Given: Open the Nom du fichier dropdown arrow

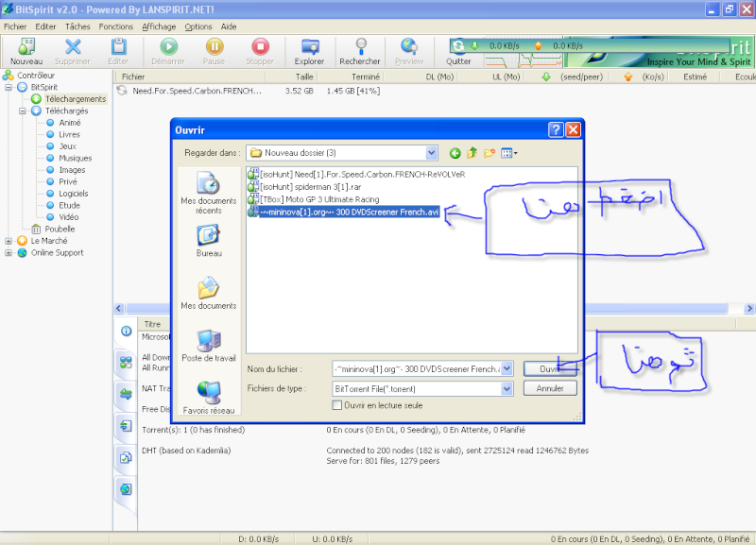Looking at the screenshot, I should [507, 368].
